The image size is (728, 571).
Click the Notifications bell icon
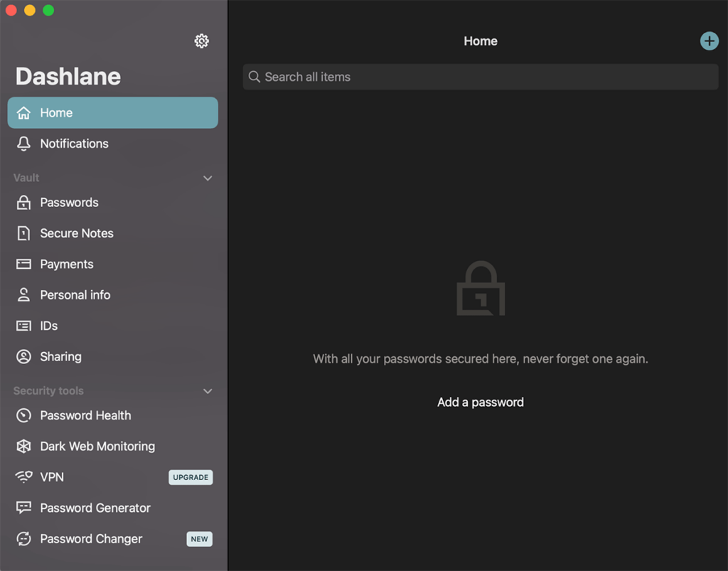tap(23, 144)
